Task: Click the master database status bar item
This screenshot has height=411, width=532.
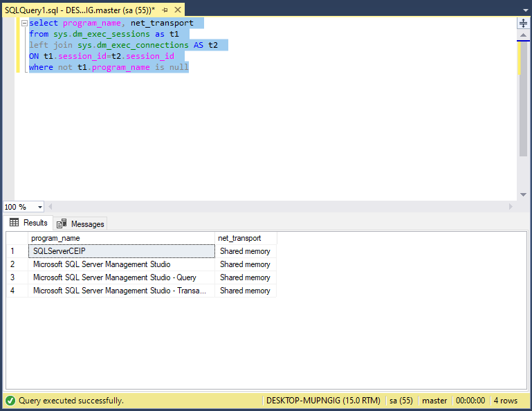Action: (x=434, y=401)
